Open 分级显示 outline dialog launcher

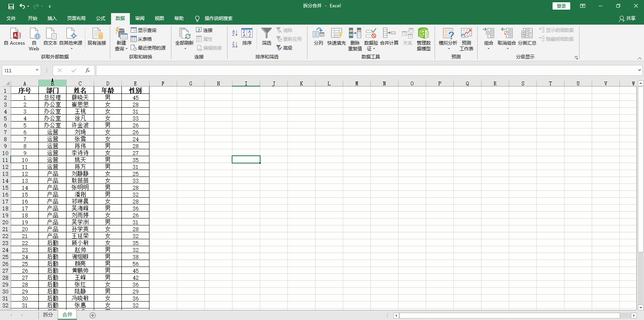coord(576,58)
